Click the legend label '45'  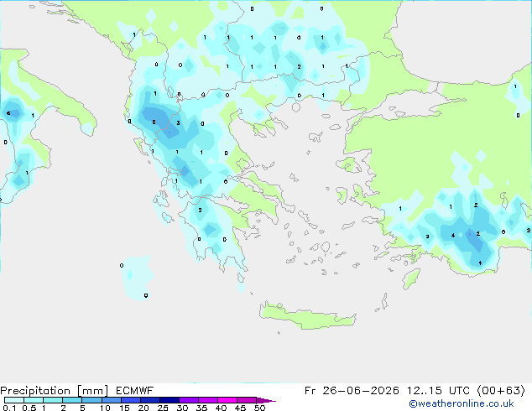[x=240, y=408]
